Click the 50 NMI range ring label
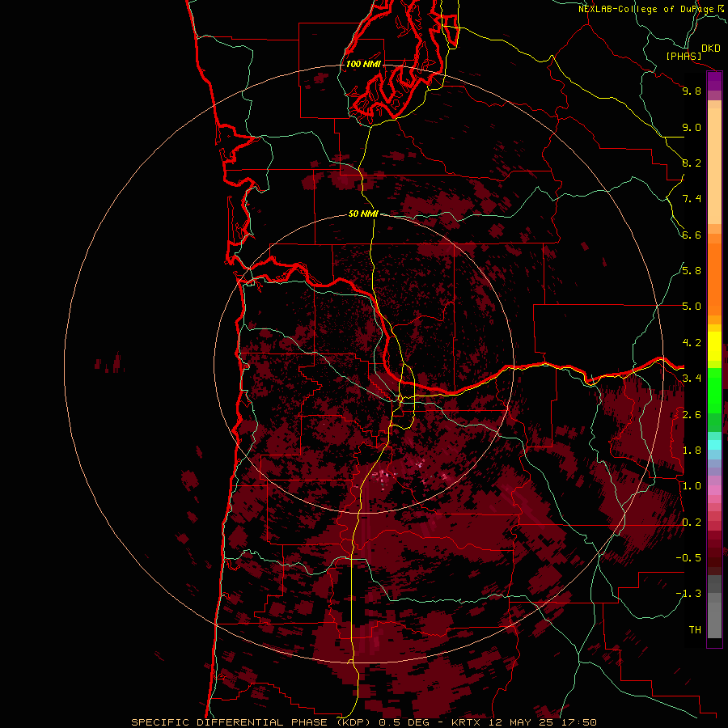 (363, 214)
